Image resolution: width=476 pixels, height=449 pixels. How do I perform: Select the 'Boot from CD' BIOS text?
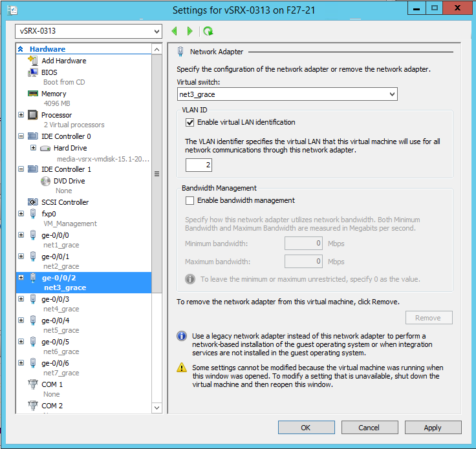tap(65, 82)
